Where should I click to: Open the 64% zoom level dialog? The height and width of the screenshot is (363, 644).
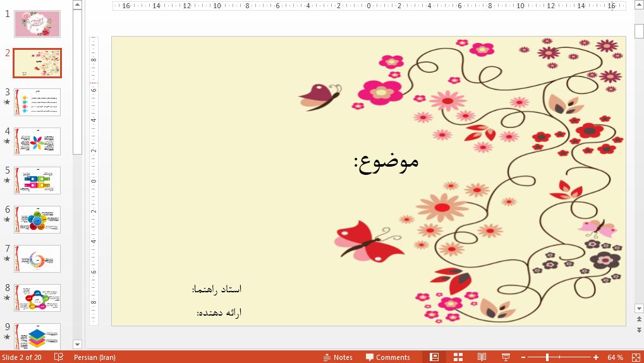click(x=615, y=357)
